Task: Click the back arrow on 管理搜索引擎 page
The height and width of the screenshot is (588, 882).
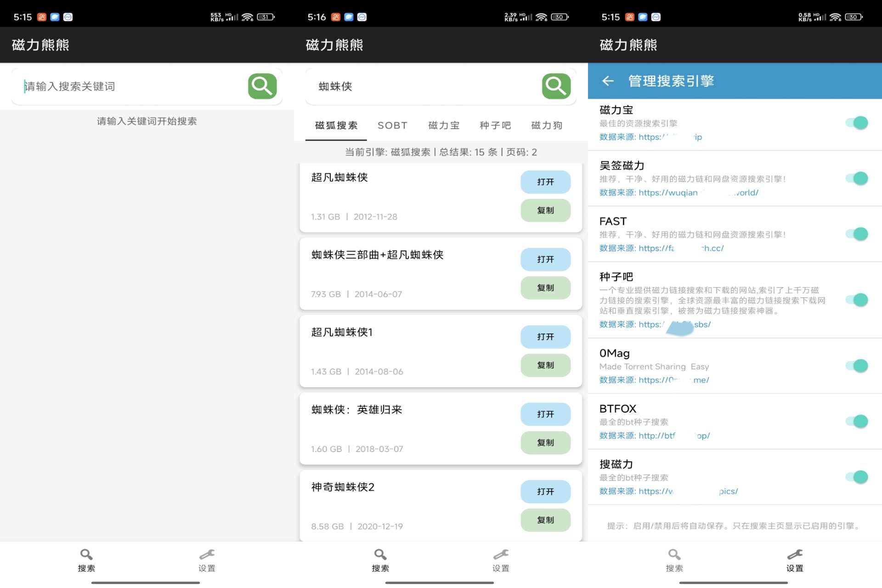Action: [x=608, y=81]
